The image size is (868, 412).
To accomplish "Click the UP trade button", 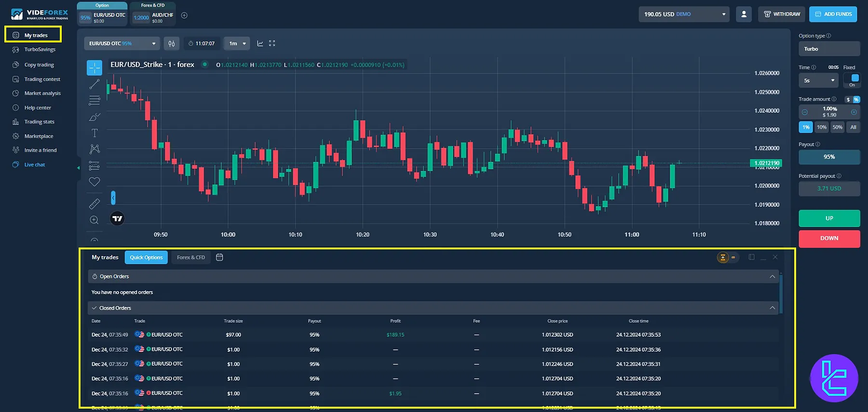I will [x=829, y=218].
